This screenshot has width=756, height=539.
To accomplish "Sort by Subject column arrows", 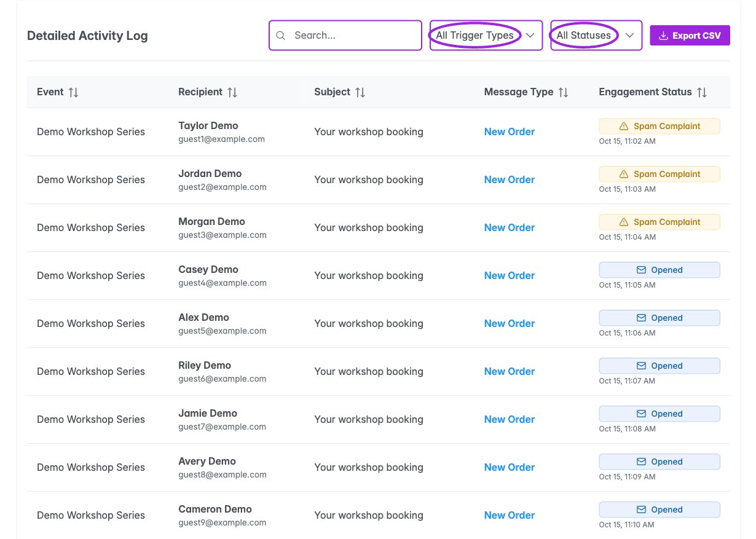I will click(x=360, y=92).
